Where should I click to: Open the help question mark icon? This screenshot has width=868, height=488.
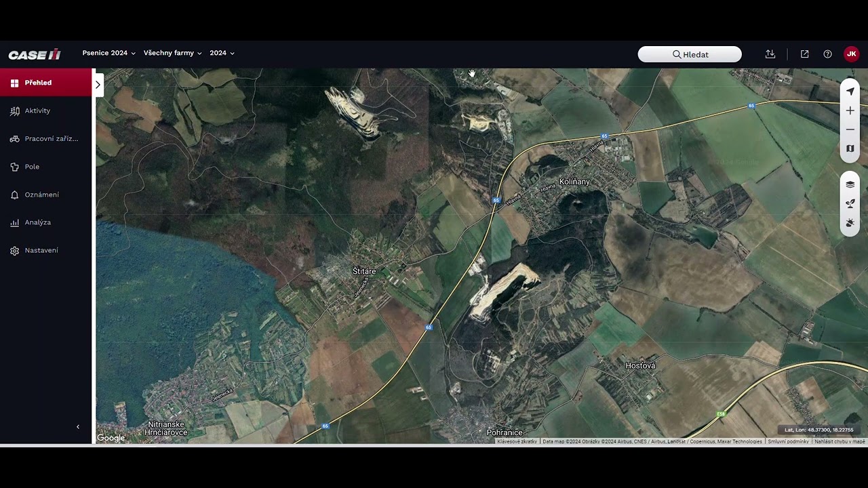tap(827, 54)
